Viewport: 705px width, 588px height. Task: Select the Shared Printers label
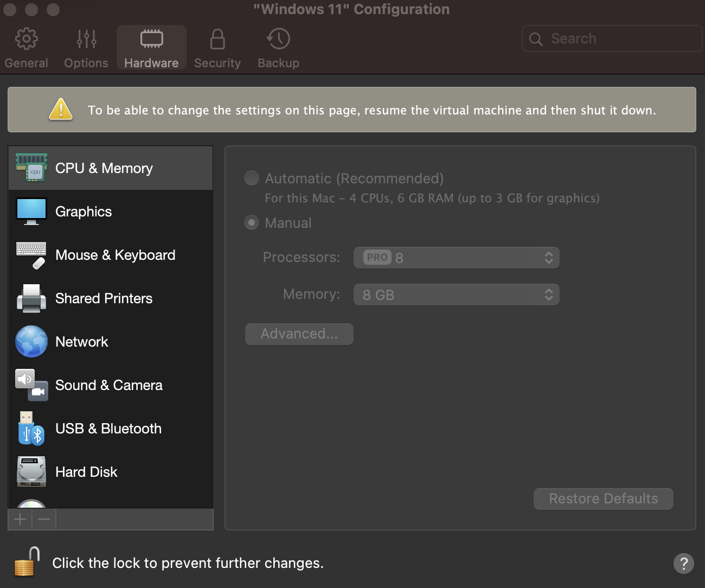click(x=104, y=298)
